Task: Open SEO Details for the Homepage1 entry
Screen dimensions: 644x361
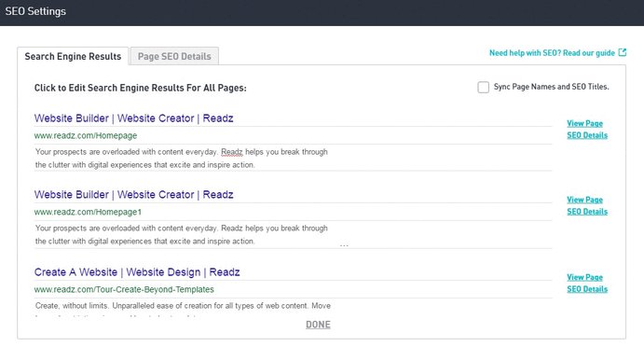Action: click(587, 212)
